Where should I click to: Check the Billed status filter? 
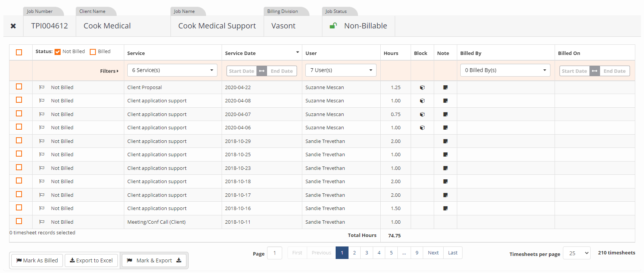pos(93,52)
